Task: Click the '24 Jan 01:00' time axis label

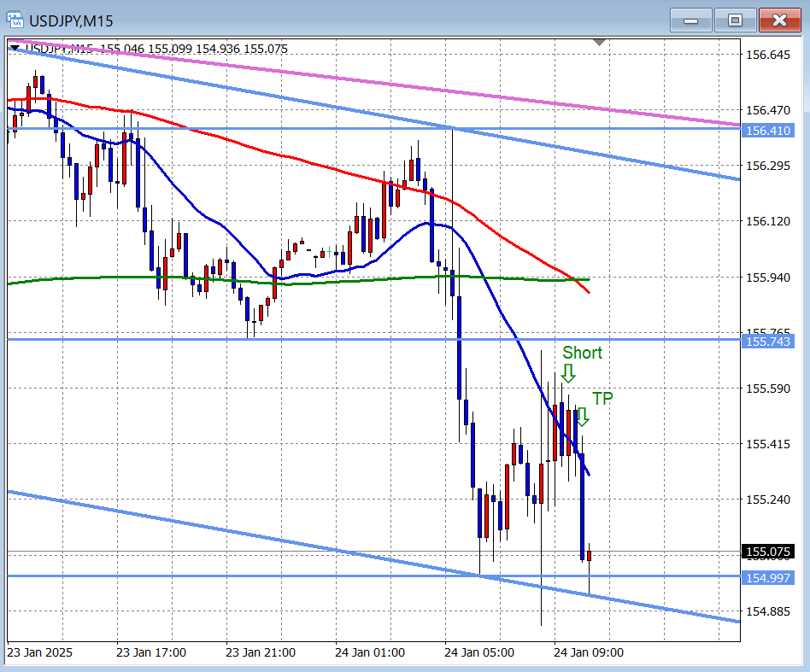Action: [369, 652]
